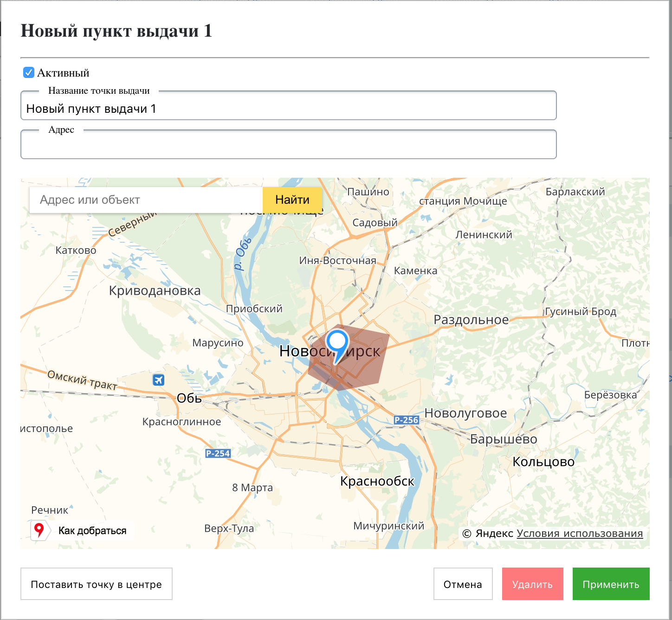672x620 pixels.
Task: Open Как добраться directions
Action: 92,531
